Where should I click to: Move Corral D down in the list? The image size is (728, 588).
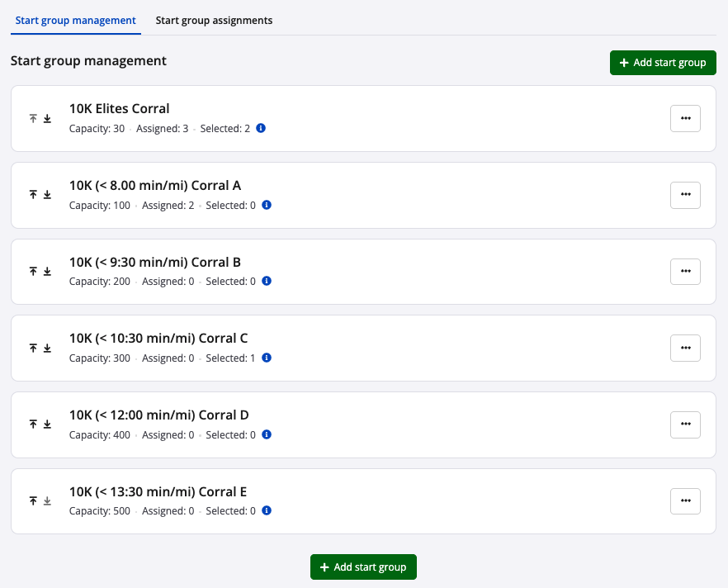coord(47,424)
